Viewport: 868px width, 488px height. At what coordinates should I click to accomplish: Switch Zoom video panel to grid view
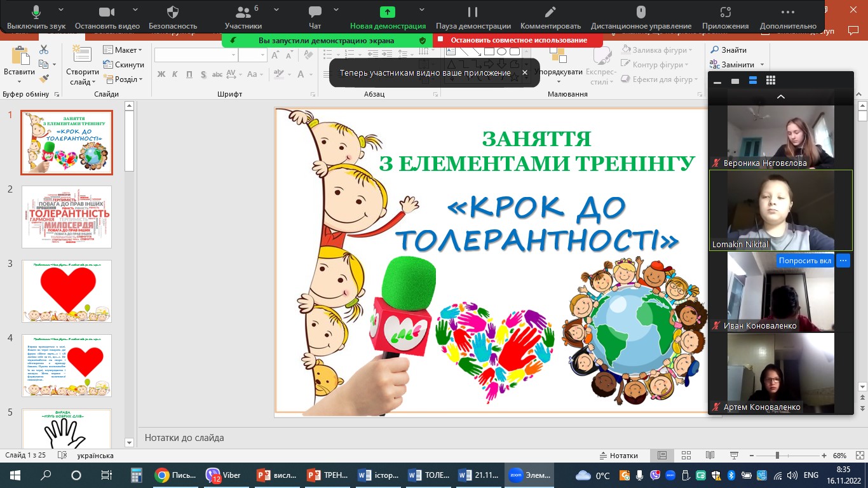771,81
